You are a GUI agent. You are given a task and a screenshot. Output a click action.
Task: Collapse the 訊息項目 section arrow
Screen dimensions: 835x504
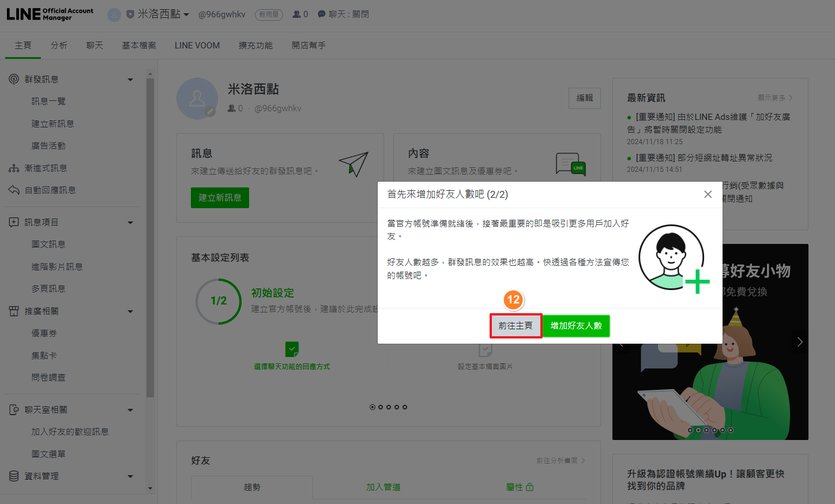[x=130, y=223]
